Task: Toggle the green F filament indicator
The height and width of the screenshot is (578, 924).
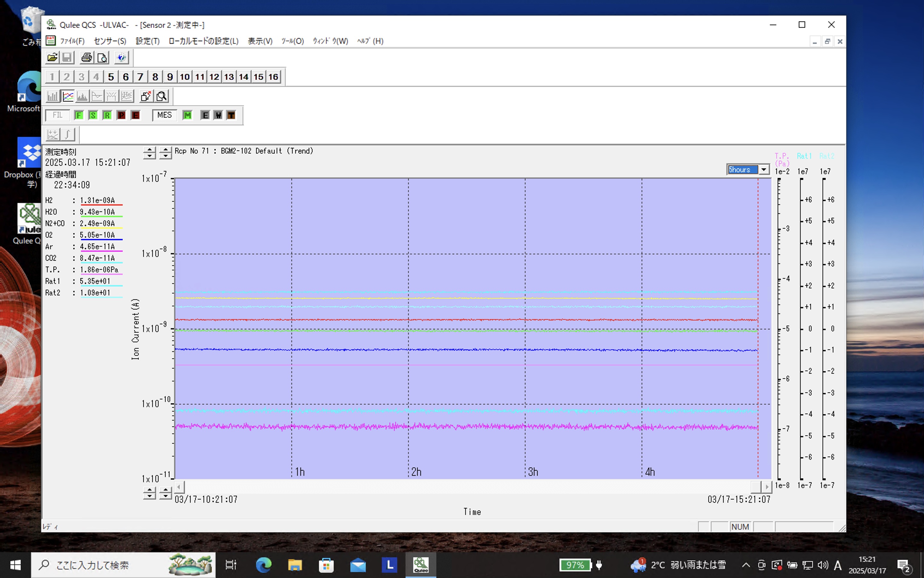Action: click(79, 116)
